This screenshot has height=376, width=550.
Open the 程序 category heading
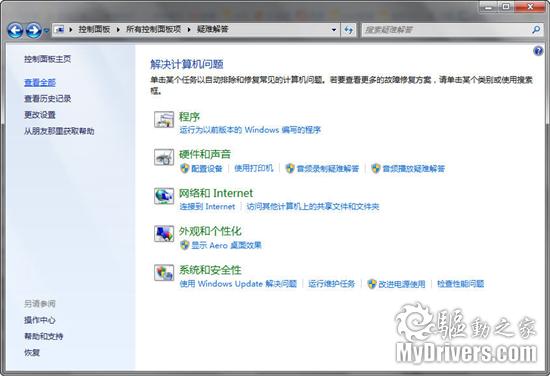pos(189,116)
